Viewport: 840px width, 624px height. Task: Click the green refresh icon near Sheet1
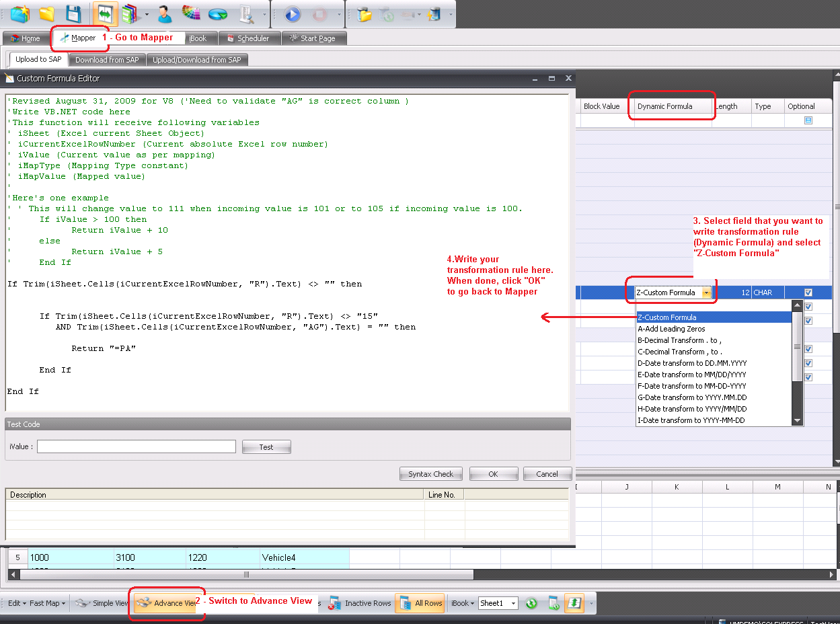(x=531, y=603)
